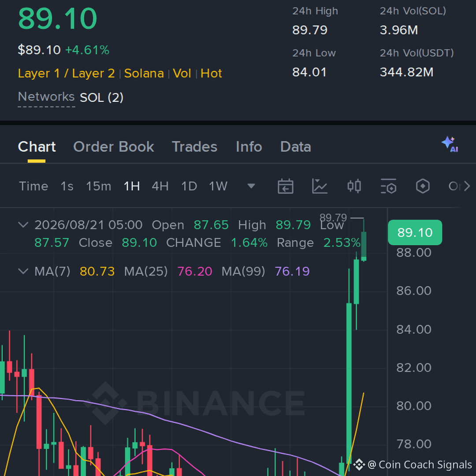Click the green 89.10 price axis label
Image resolution: width=476 pixels, height=476 pixels.
click(415, 233)
